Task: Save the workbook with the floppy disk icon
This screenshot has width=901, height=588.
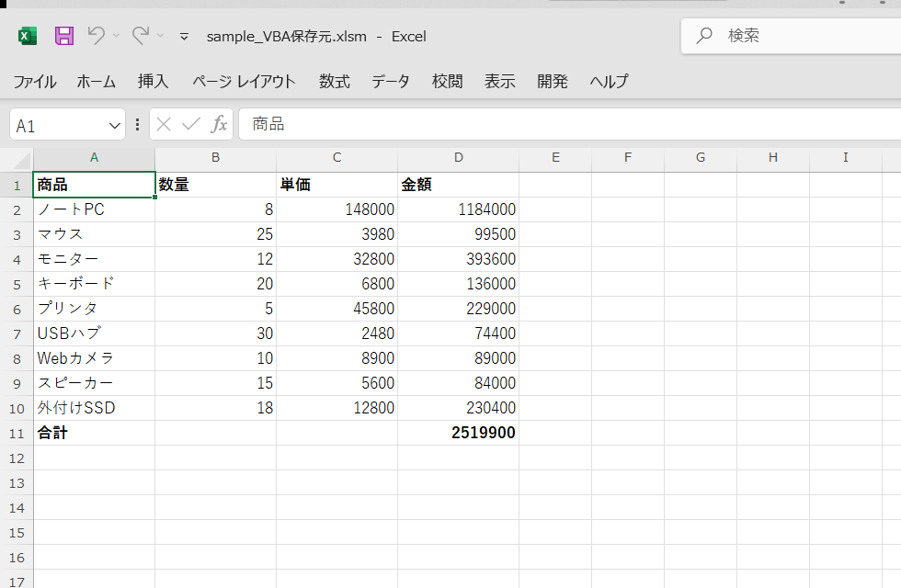Action: [64, 36]
